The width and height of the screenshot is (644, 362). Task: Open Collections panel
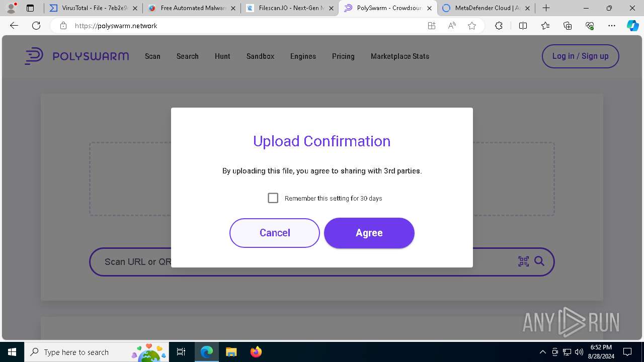(568, 26)
